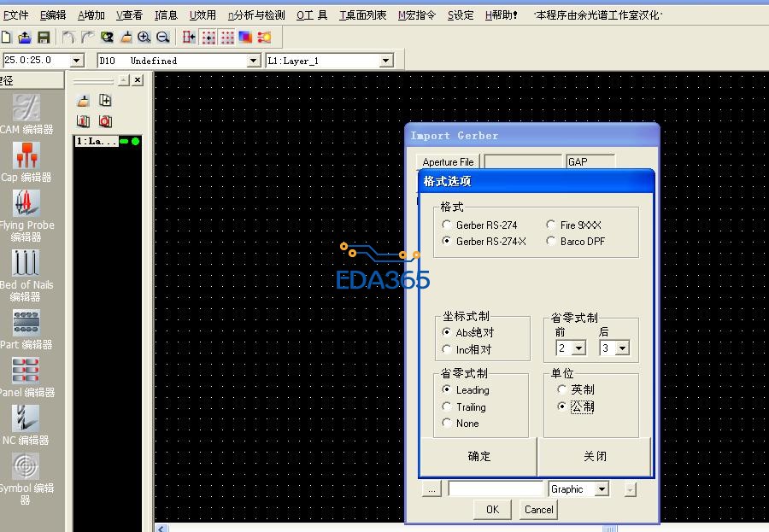769x532 pixels.
Task: Click the Undo arrow toolbar icon
Action: pos(68,38)
